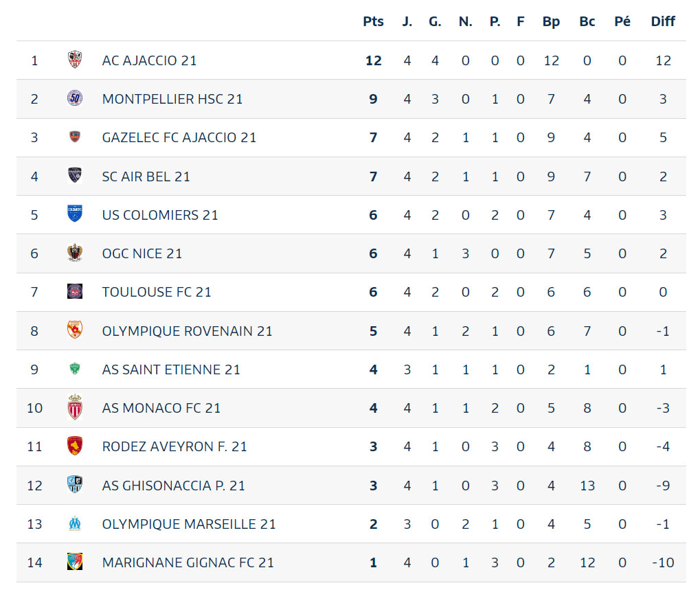Viewport: 700px width, 592px height.
Task: Click the Bp column header
Action: [x=552, y=22]
